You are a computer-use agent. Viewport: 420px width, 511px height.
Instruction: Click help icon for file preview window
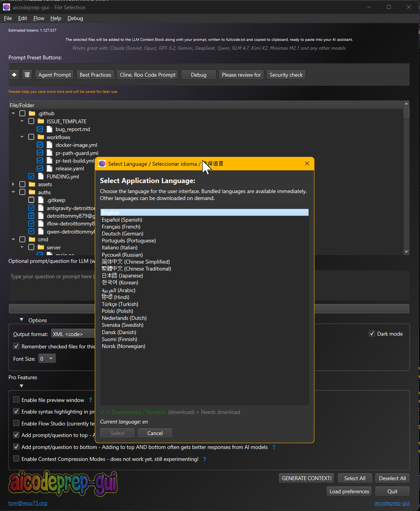click(91, 400)
